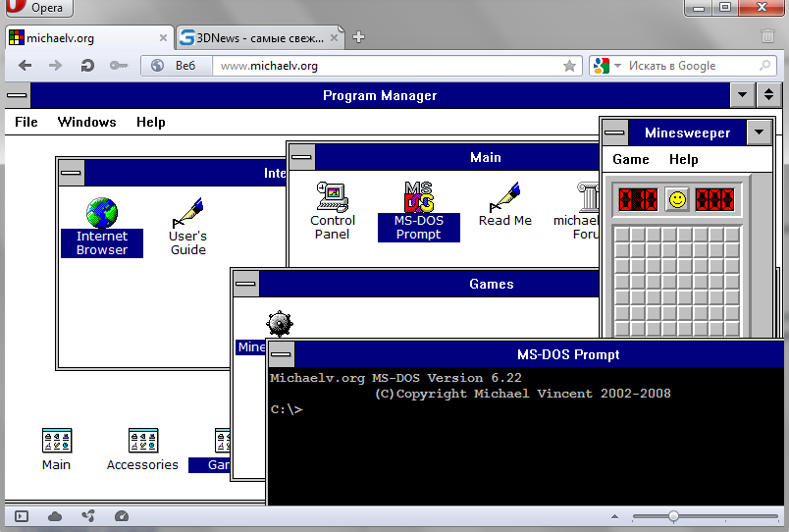
Task: Click the Minesweeper smiley face button
Action: click(x=676, y=199)
